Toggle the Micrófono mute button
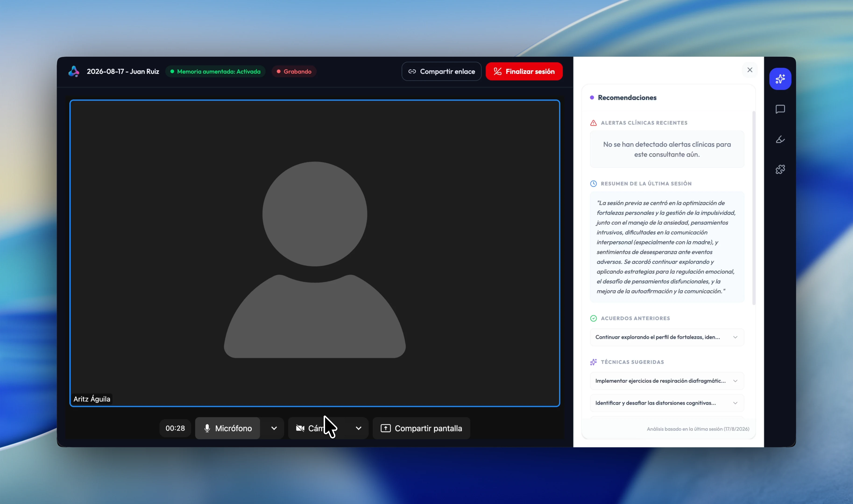853x504 pixels. click(227, 428)
